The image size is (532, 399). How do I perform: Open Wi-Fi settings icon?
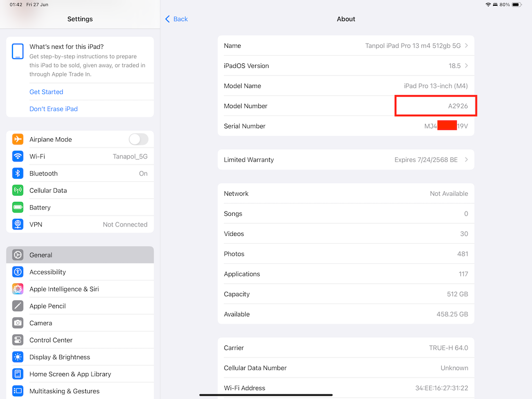click(18, 156)
